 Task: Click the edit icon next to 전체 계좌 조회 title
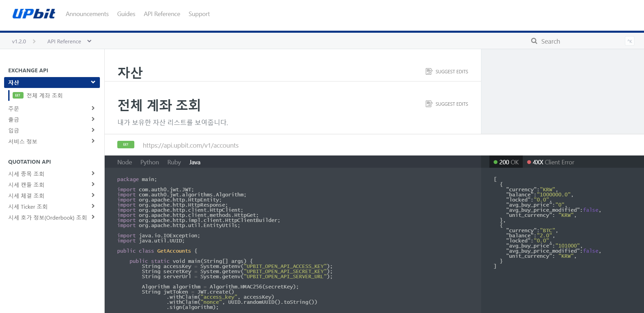(x=429, y=104)
